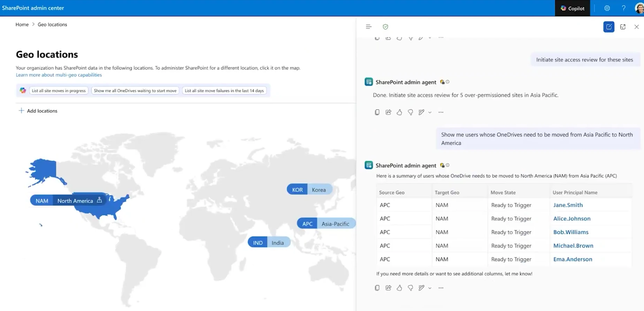644x311 pixels.
Task: Click the edit pen icon under OneDrive summary
Action: coord(421,288)
